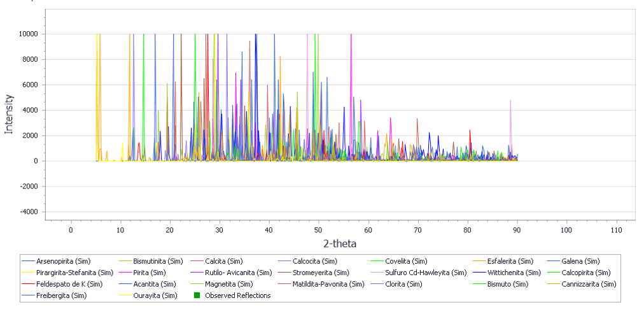This screenshot has height=312, width=644.
Task: Click the Intensity y-axis title
Action: [9, 114]
